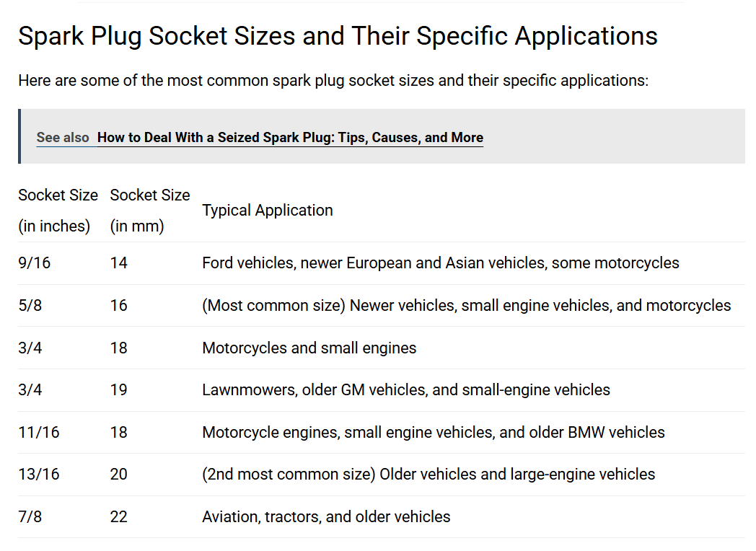Click the "2nd most common size" description
The height and width of the screenshot is (551, 756).
428,475
